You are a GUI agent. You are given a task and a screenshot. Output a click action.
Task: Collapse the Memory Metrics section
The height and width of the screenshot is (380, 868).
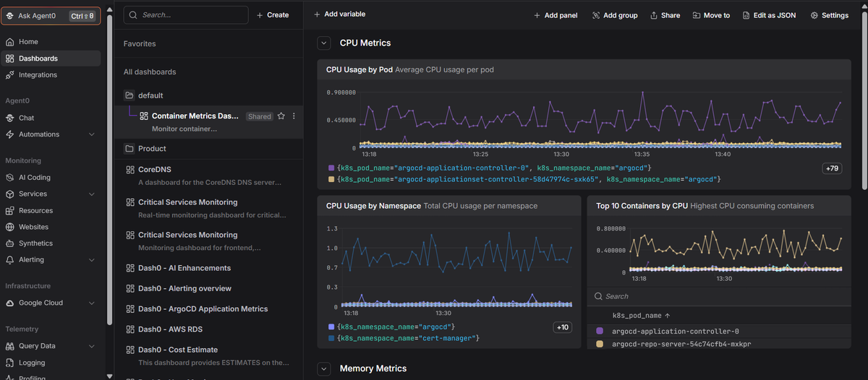point(324,369)
